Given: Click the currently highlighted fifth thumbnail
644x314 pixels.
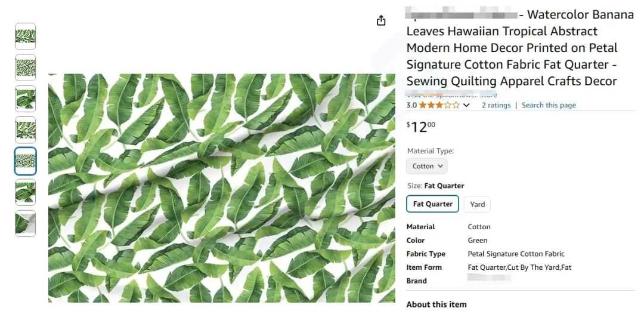Looking at the screenshot, I should 25,161.
